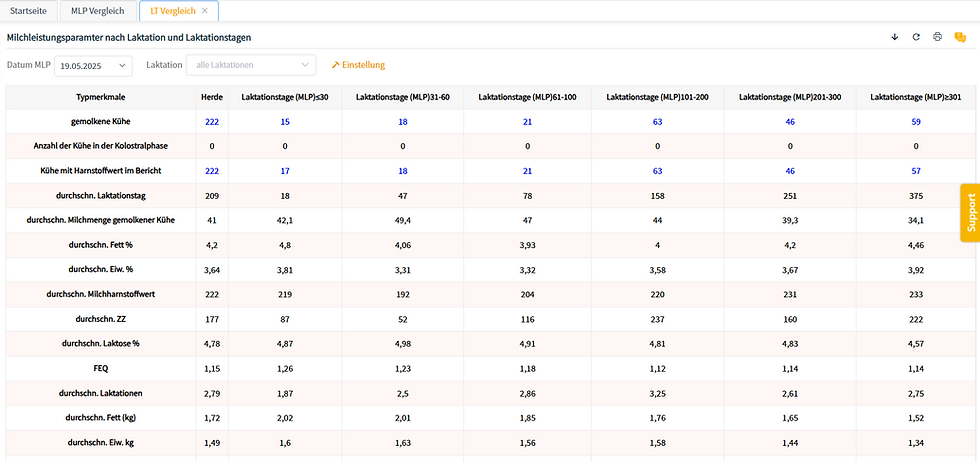Select durchschn. Fett % row label
The image size is (980, 462).
(x=101, y=245)
